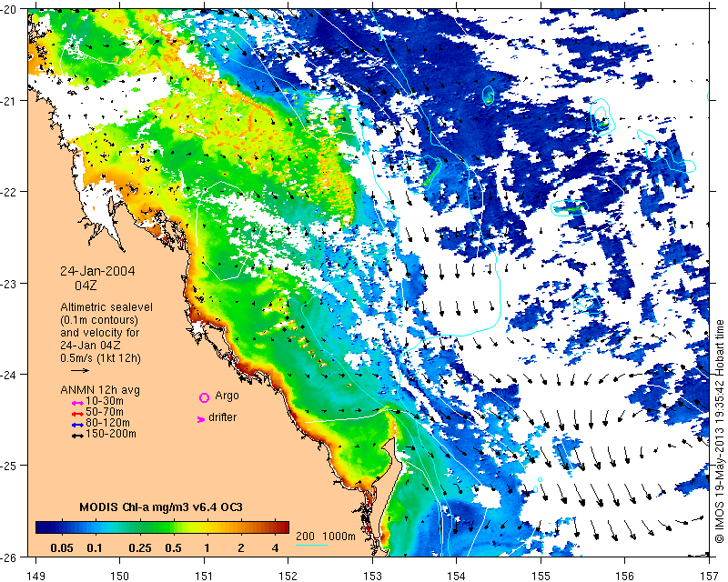The image size is (728, 582).
Task: Click the 'MODIS Chl-a mg/m3 v6.4 OC3' title
Action: tap(161, 507)
